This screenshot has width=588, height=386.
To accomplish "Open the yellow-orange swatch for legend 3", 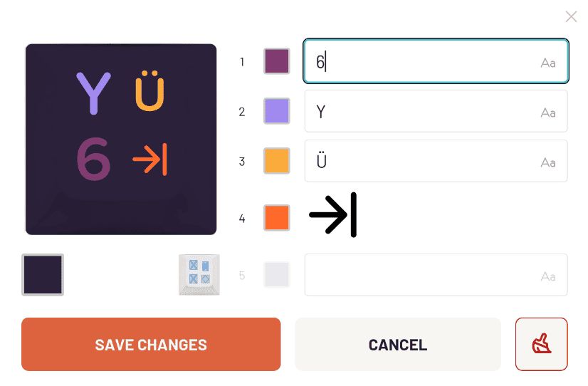I will [276, 161].
